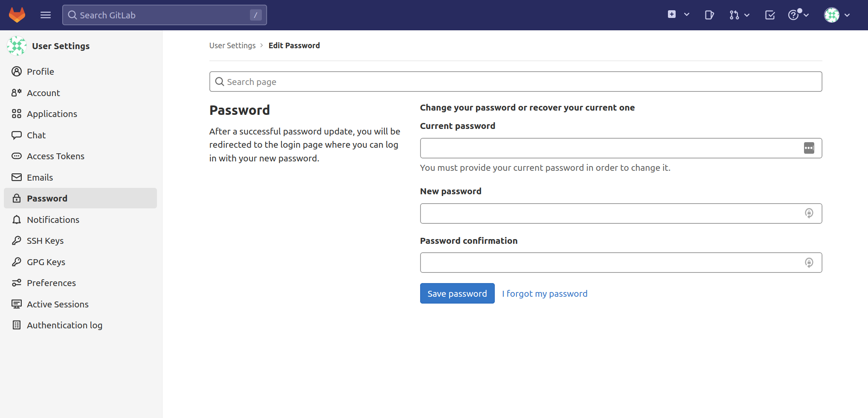Click the password manager icon in Current password
This screenshot has width=868, height=418.
(809, 148)
